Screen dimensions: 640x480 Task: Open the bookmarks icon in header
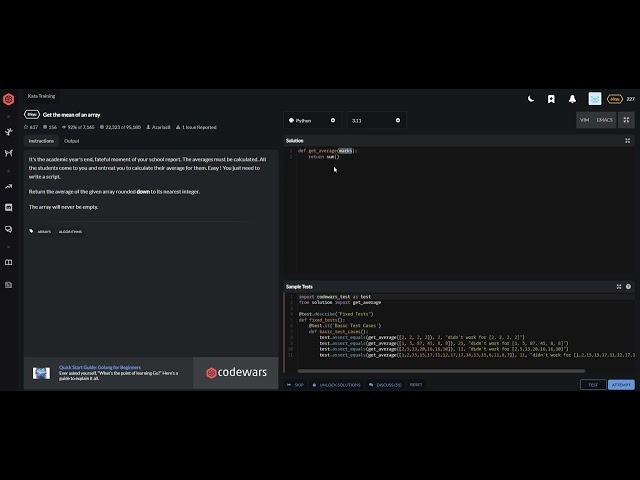click(x=551, y=99)
